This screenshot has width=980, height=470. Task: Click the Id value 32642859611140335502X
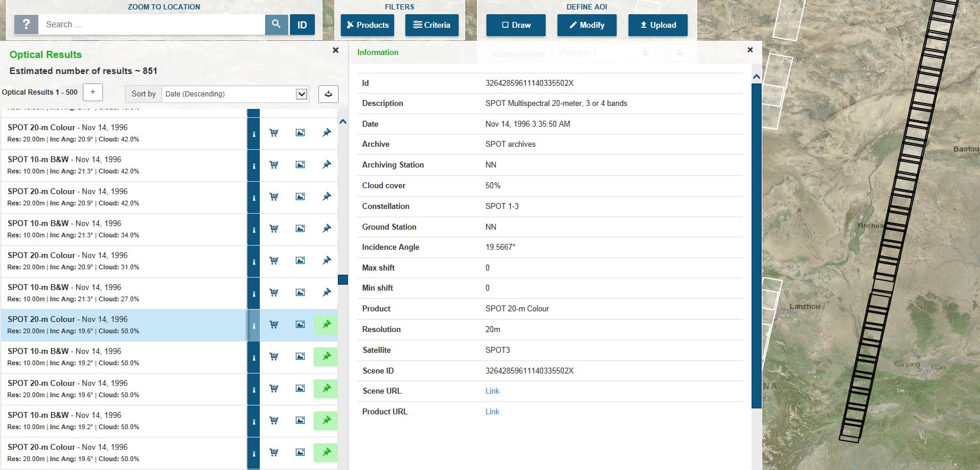pyautogui.click(x=530, y=83)
